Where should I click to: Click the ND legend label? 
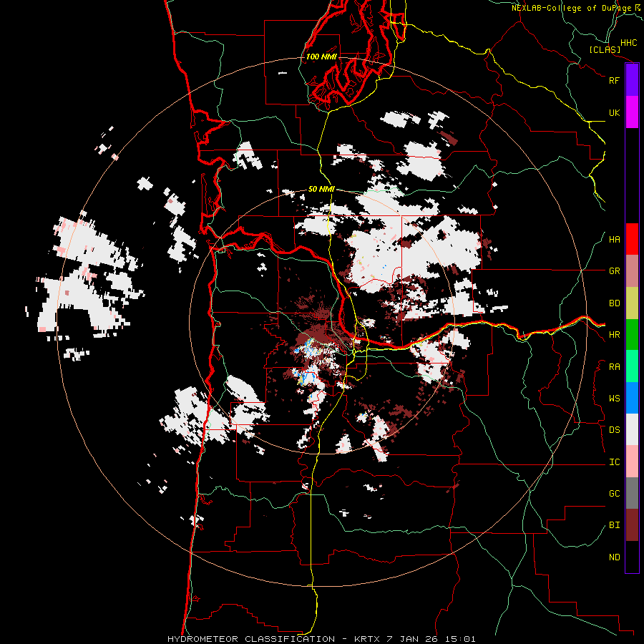pyautogui.click(x=614, y=557)
